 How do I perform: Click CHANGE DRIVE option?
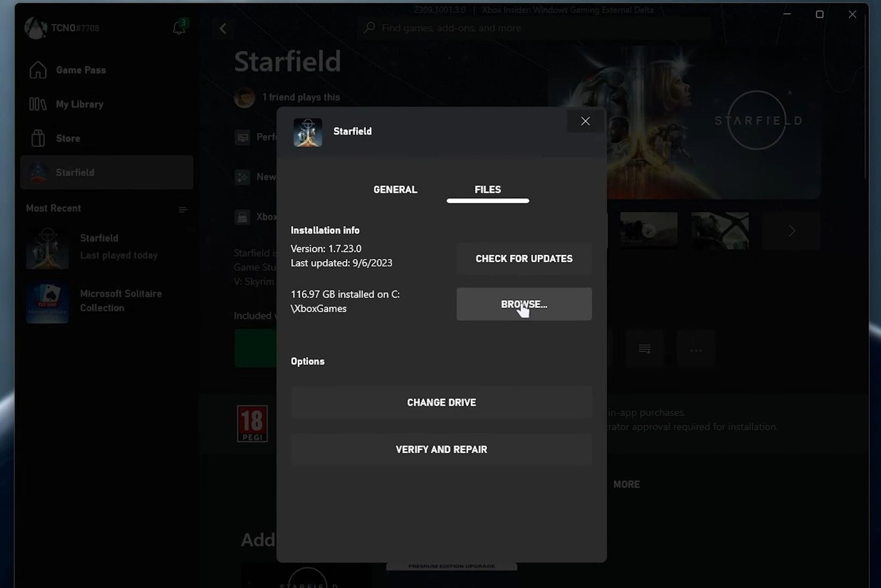(x=440, y=402)
